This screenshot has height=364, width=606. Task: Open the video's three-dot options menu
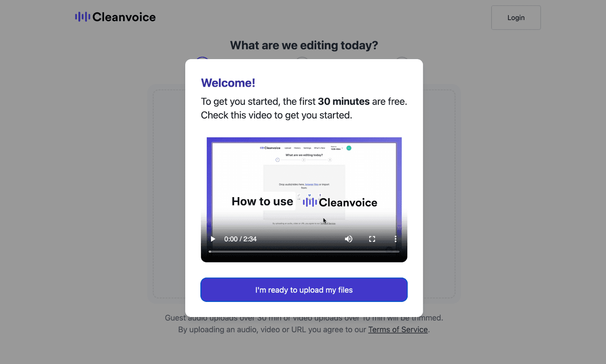[x=395, y=239]
